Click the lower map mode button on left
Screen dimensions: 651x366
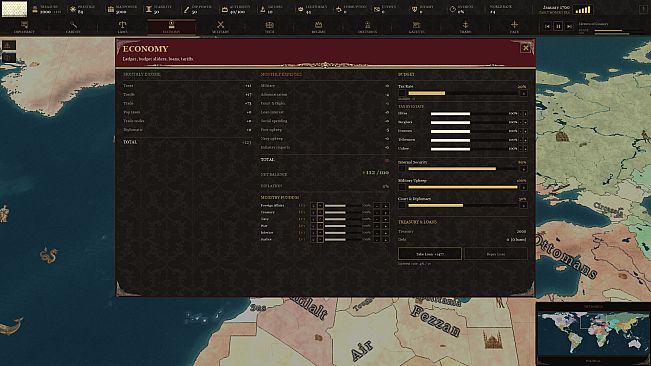[x=9, y=57]
